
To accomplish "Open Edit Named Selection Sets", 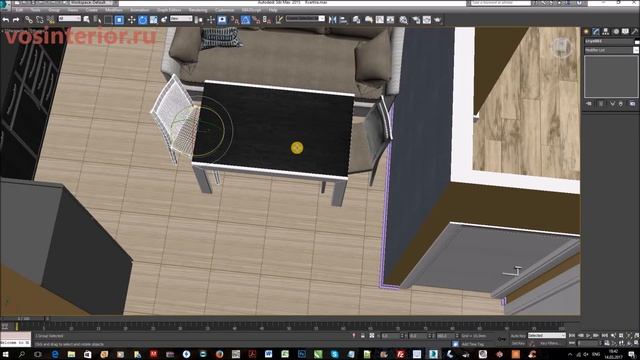I will 280,20.
